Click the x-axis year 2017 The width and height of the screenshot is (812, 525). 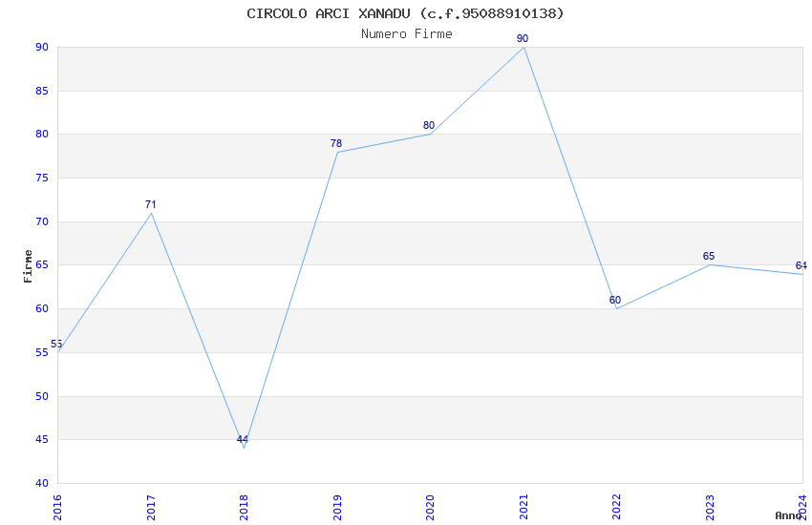point(151,508)
